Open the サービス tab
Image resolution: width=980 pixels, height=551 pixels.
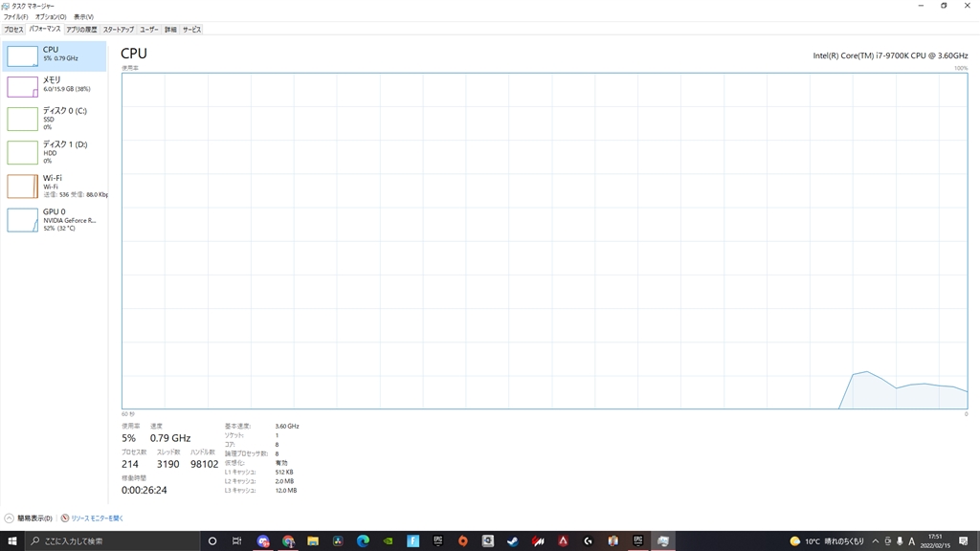191,30
